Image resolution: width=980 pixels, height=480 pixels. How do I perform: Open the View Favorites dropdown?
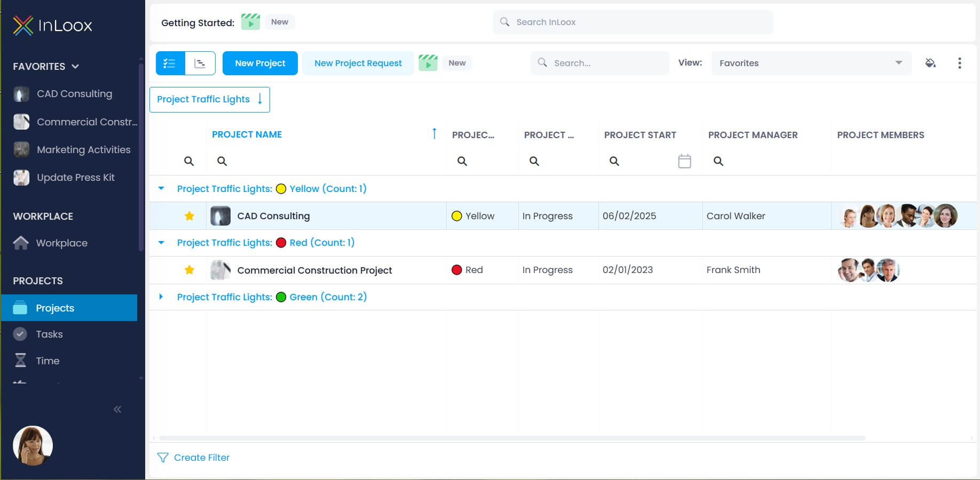pos(811,63)
